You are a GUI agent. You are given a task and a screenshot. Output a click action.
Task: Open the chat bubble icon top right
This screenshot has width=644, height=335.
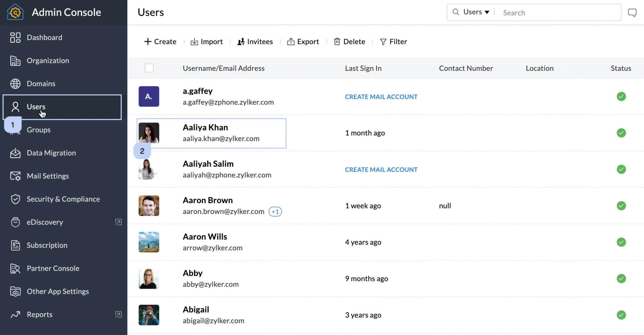click(632, 13)
